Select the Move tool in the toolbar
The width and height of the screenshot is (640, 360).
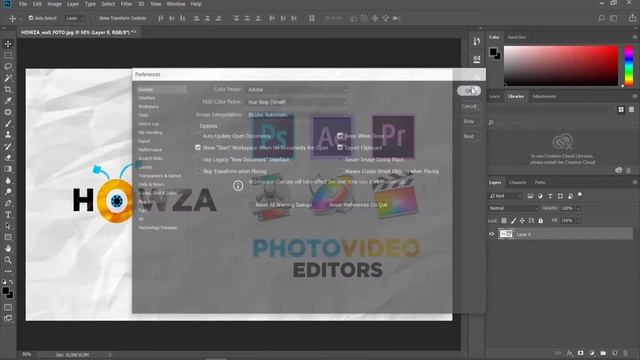pos(8,44)
